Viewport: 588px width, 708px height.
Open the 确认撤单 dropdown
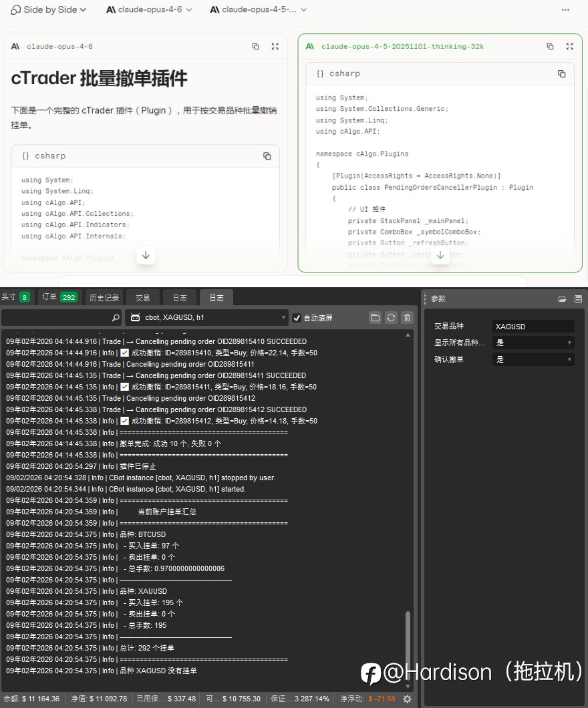[533, 359]
